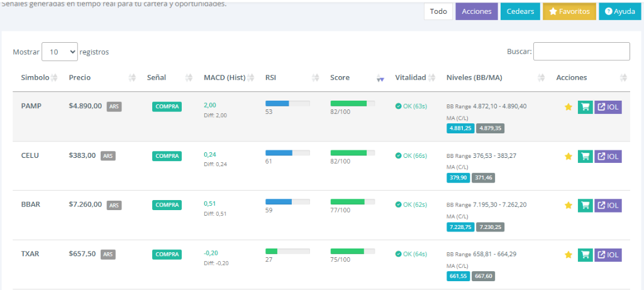
Task: Click the COMPRA badge for PAMP
Action: click(x=167, y=106)
